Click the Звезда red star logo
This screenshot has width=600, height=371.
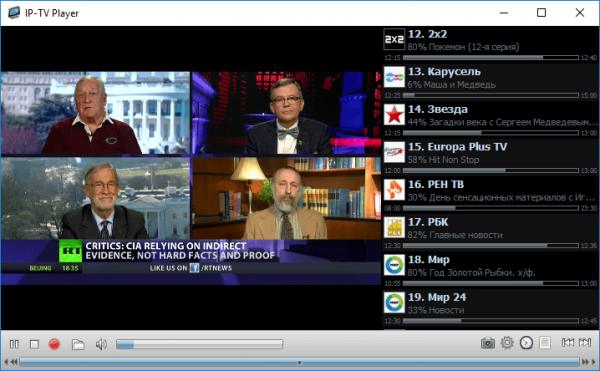(394, 114)
